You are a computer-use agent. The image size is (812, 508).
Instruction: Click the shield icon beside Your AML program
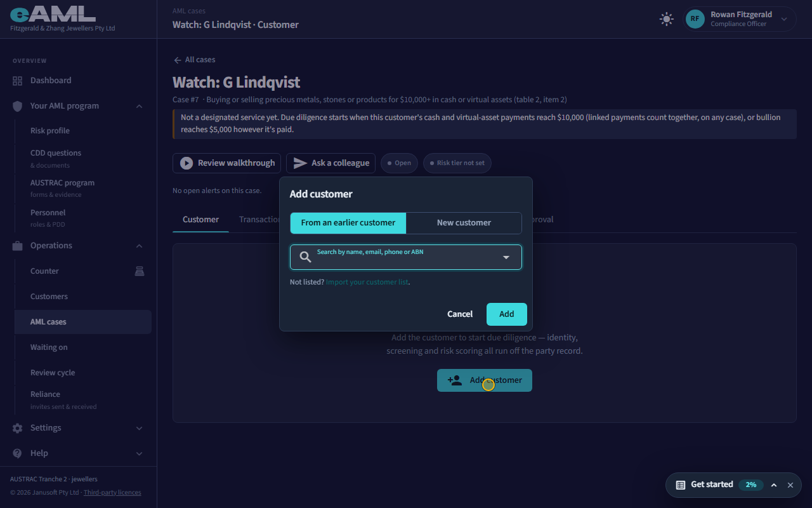click(x=17, y=106)
